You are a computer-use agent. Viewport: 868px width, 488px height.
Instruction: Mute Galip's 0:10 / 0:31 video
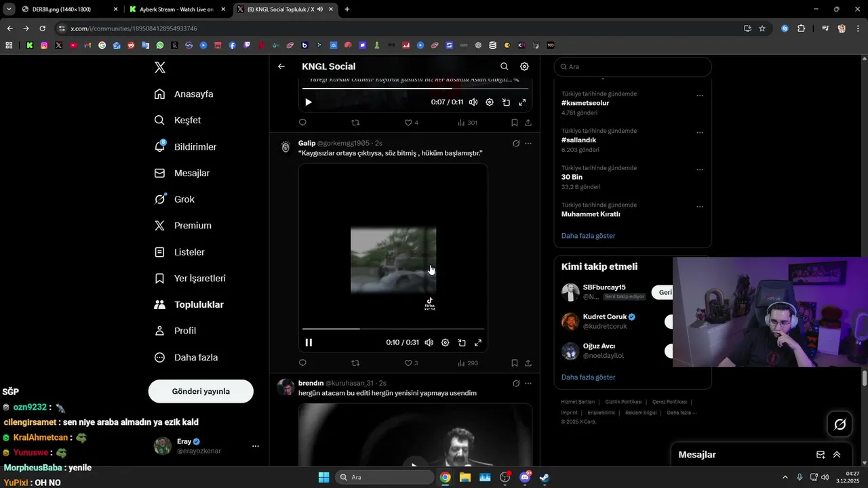click(x=429, y=342)
